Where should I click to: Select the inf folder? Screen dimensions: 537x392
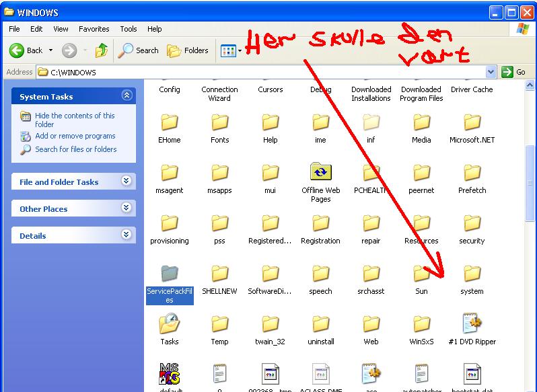[x=371, y=129]
